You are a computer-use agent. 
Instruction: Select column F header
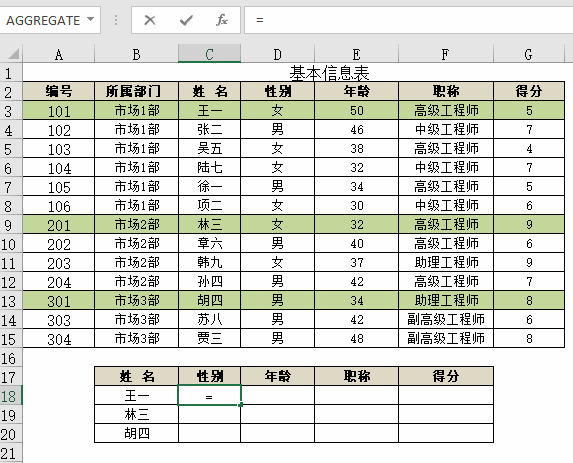[446, 54]
